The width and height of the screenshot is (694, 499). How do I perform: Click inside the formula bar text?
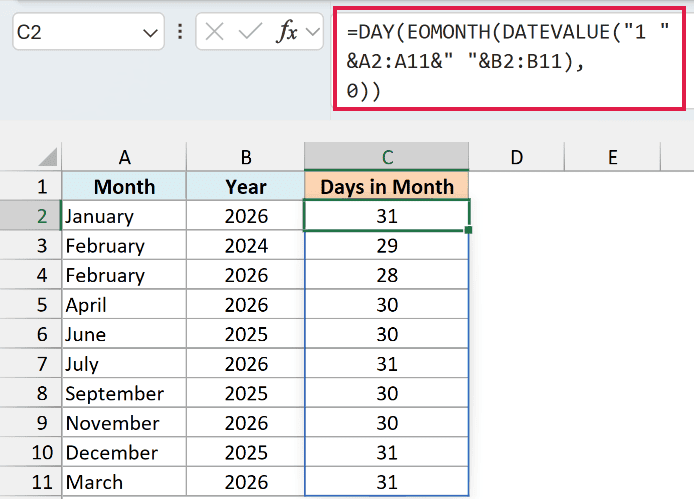(509, 59)
